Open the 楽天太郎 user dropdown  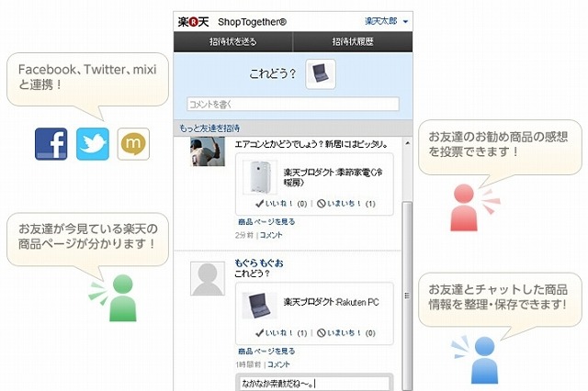386,21
